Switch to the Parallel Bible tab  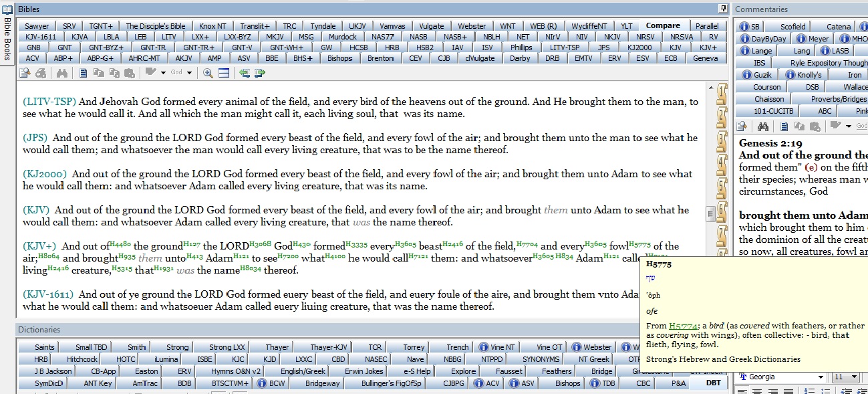[707, 26]
